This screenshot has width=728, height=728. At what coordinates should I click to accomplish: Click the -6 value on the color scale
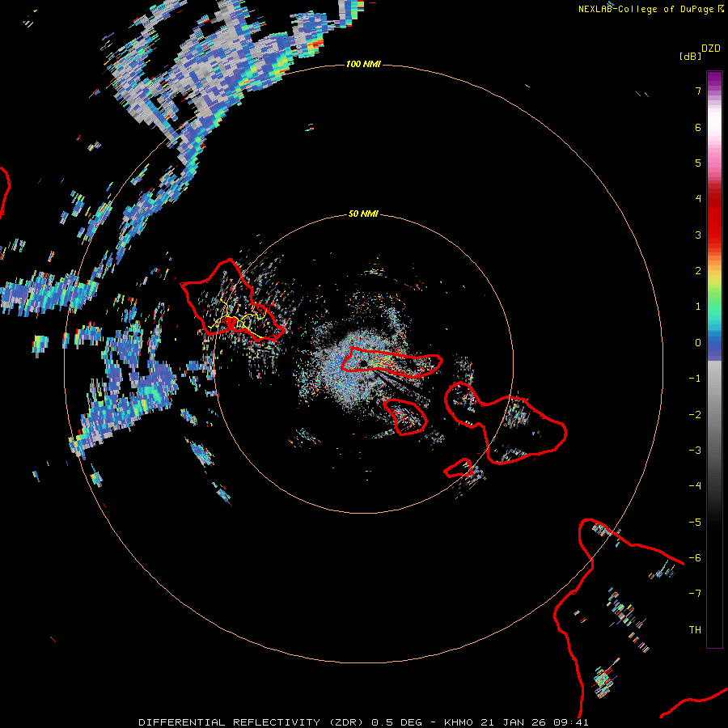695,558
